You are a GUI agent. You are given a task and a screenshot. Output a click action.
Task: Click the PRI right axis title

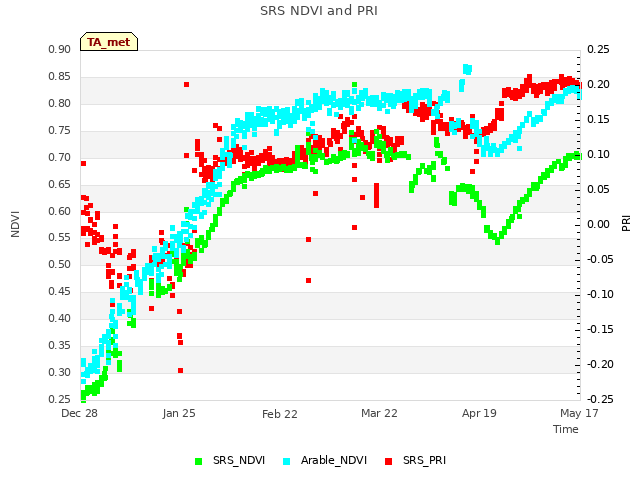pos(626,224)
